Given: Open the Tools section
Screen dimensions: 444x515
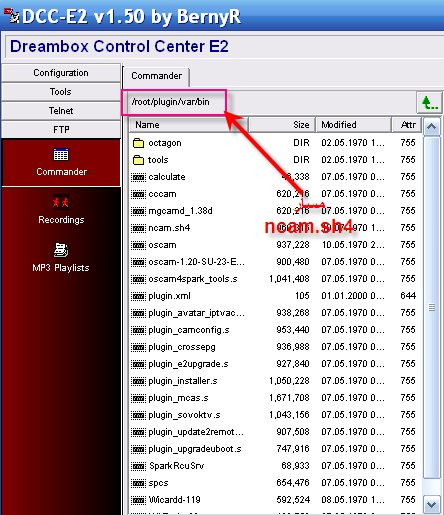Looking at the screenshot, I should coord(61,92).
